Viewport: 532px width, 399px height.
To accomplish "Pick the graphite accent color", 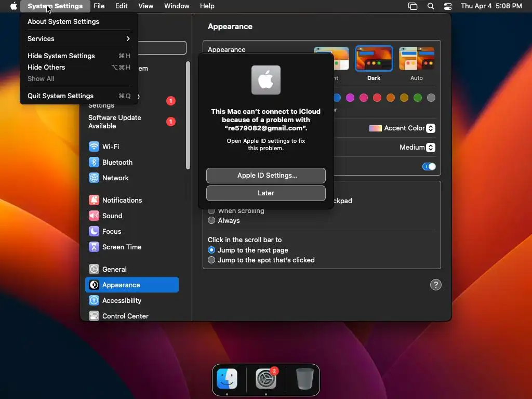I will pyautogui.click(x=431, y=98).
